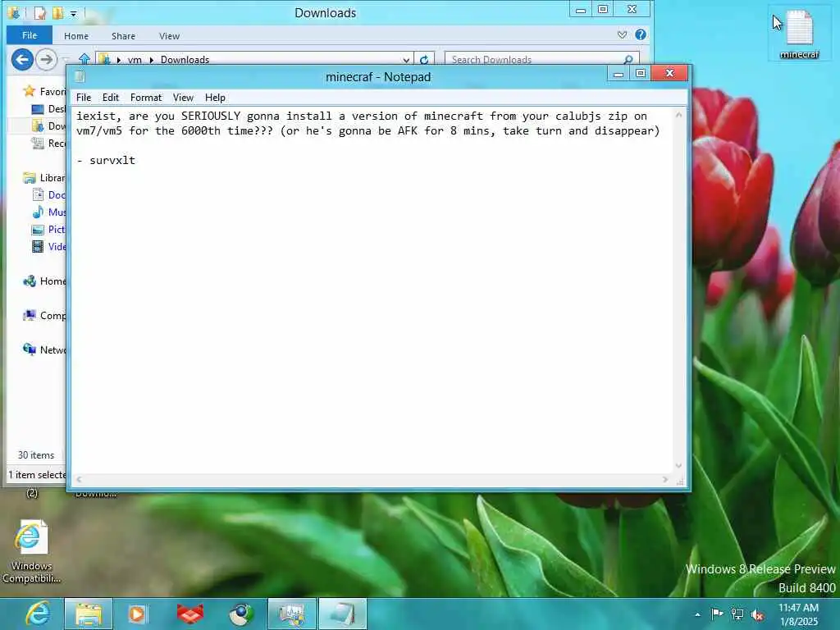Minimize the Notepad window
The image size is (840, 630).
point(619,73)
